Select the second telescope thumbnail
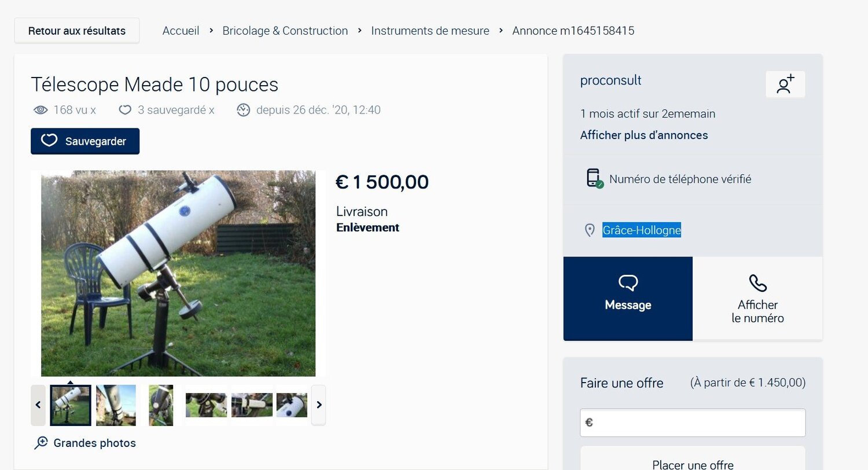Image resolution: width=868 pixels, height=470 pixels. pyautogui.click(x=116, y=405)
